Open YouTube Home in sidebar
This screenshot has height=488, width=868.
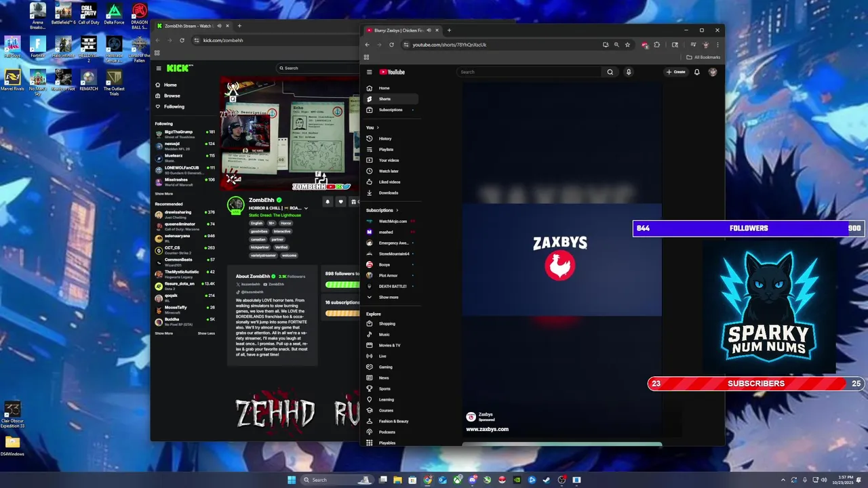pos(391,88)
